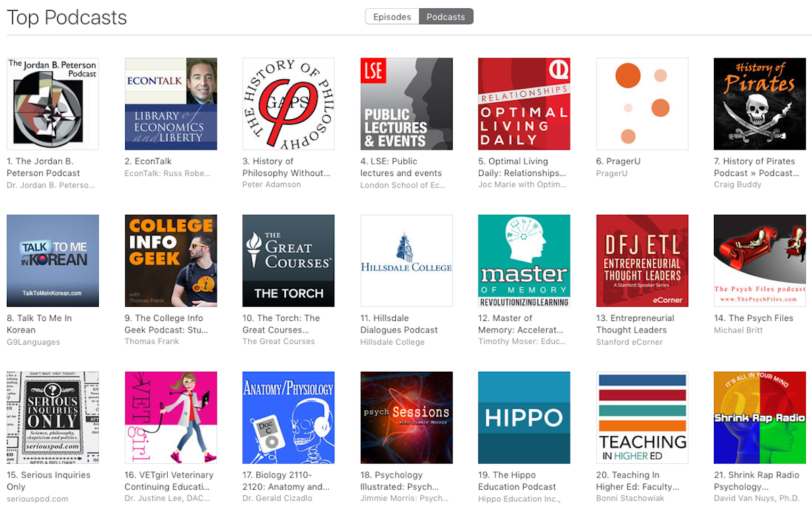
Task: Open the '6. PragerU' title link
Action: point(618,161)
